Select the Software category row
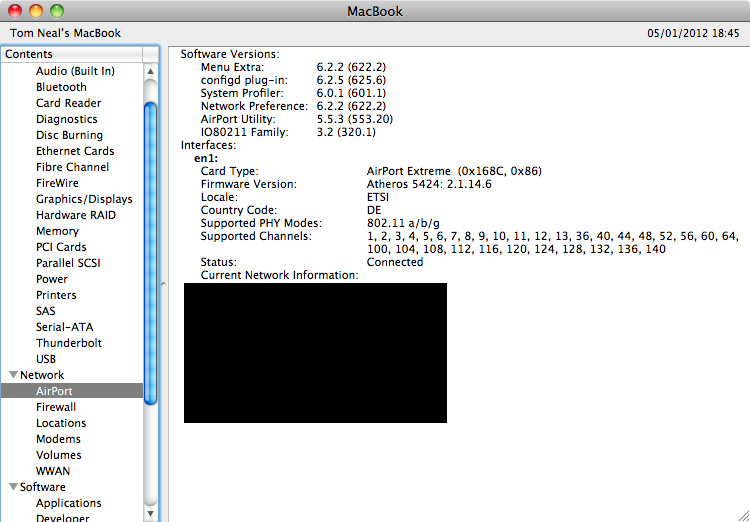Screen dimensions: 750x522 coord(72,487)
